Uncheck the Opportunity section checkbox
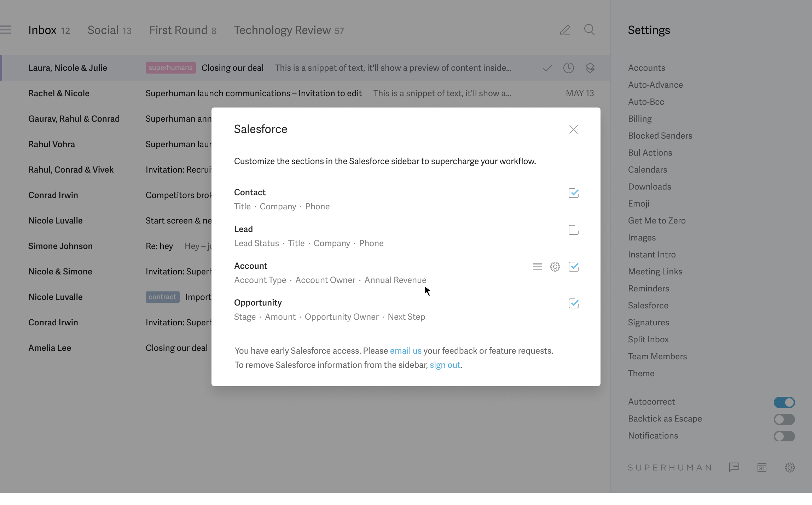 574,303
